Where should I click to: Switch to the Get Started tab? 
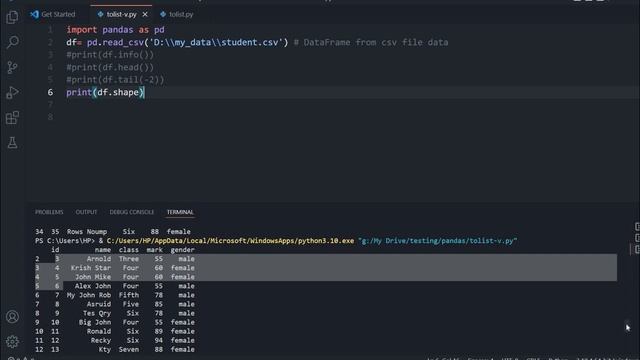tap(53, 14)
